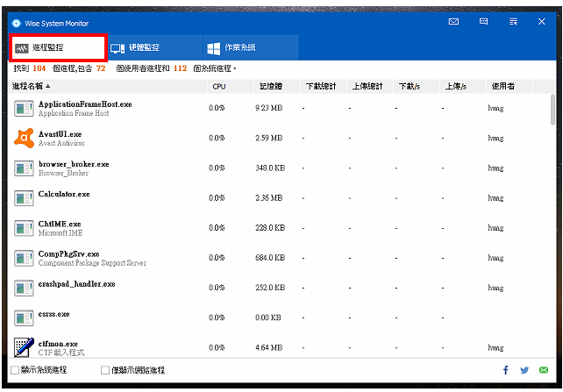
Task: Sort by 進程名稱 column header
Action: [107, 87]
